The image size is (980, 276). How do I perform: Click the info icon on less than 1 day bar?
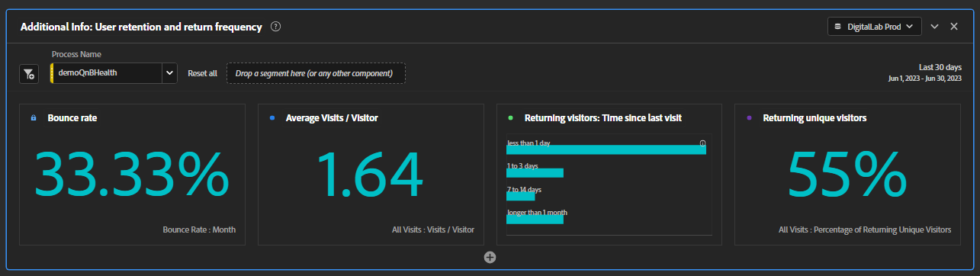coord(702,143)
